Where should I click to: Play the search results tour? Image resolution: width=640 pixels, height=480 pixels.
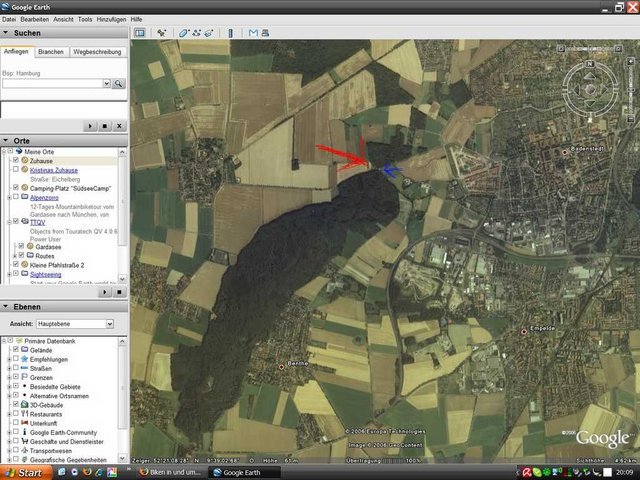point(90,126)
